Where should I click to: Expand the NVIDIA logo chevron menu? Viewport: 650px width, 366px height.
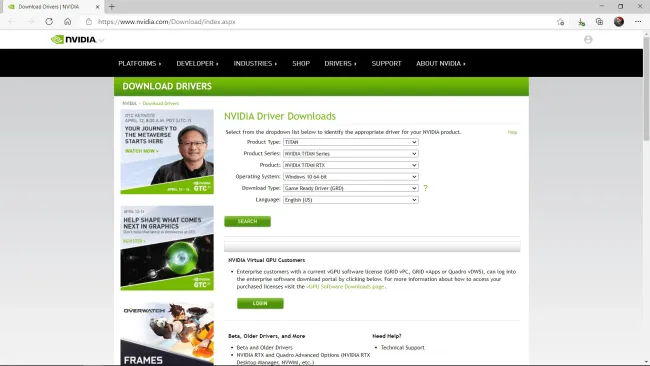point(102,40)
